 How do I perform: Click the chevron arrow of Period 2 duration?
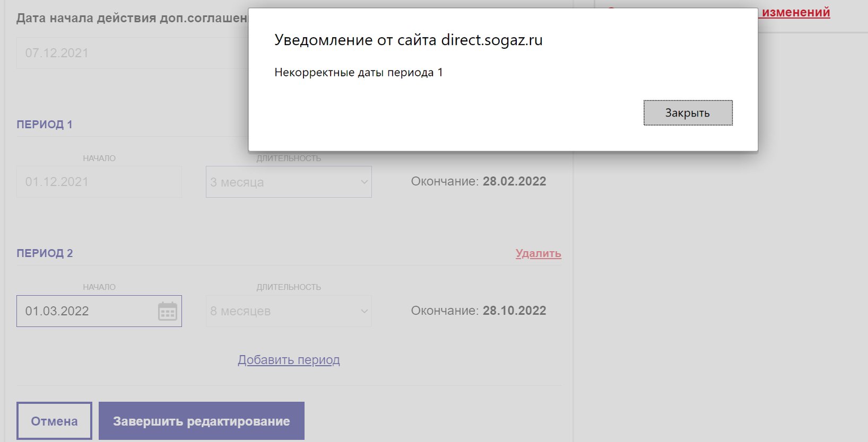[364, 311]
